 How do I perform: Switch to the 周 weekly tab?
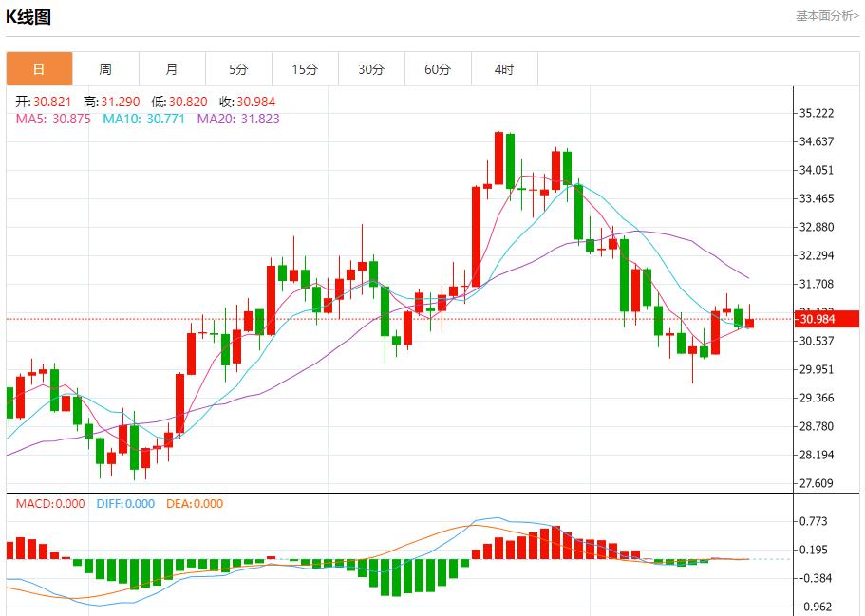105,69
